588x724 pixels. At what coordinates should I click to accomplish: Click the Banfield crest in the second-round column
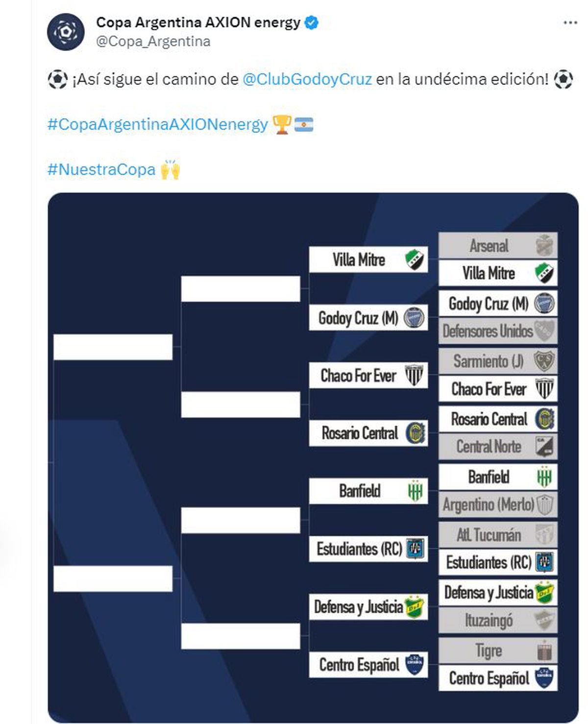click(x=415, y=491)
